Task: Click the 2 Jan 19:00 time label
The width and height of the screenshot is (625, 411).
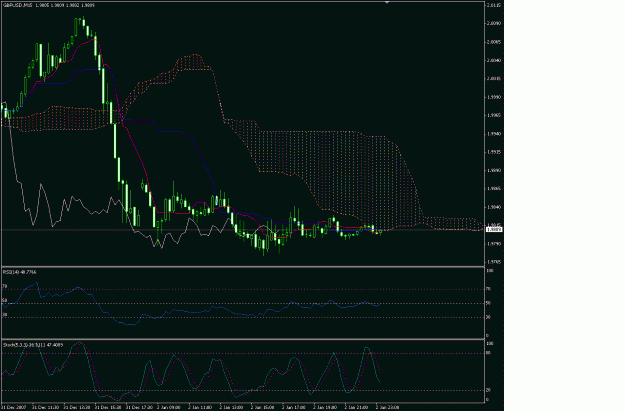Action: tap(325, 407)
